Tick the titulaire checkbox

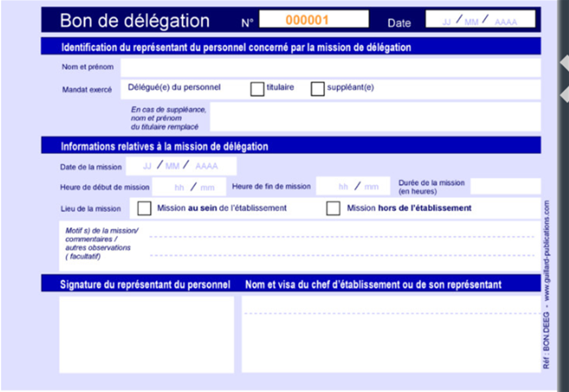[257, 89]
